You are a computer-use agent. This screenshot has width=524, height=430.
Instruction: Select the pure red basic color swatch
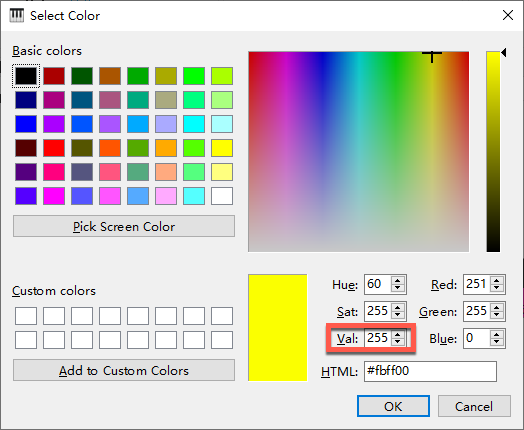[54, 148]
